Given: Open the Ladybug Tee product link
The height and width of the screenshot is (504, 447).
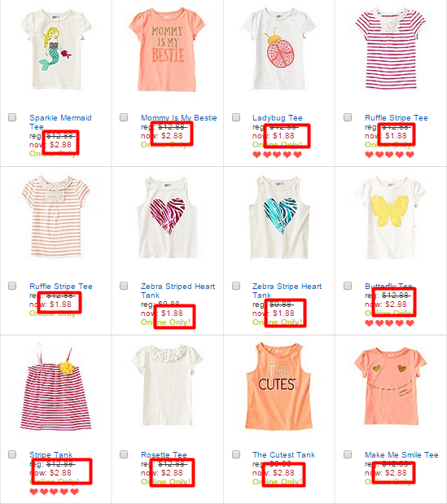Looking at the screenshot, I should click(x=278, y=118).
